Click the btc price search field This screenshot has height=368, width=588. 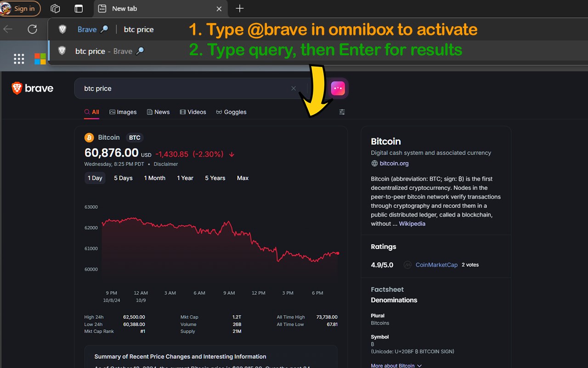click(x=184, y=88)
